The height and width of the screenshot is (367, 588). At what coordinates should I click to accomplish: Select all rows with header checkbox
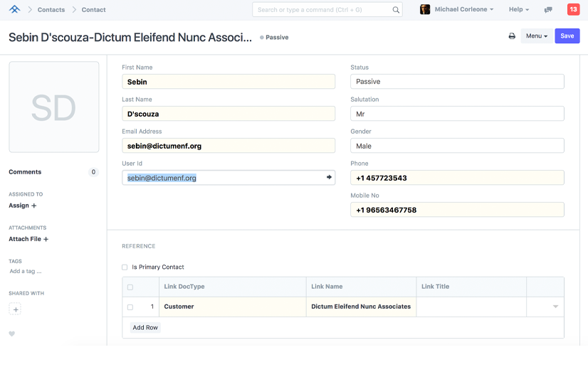pyautogui.click(x=130, y=287)
